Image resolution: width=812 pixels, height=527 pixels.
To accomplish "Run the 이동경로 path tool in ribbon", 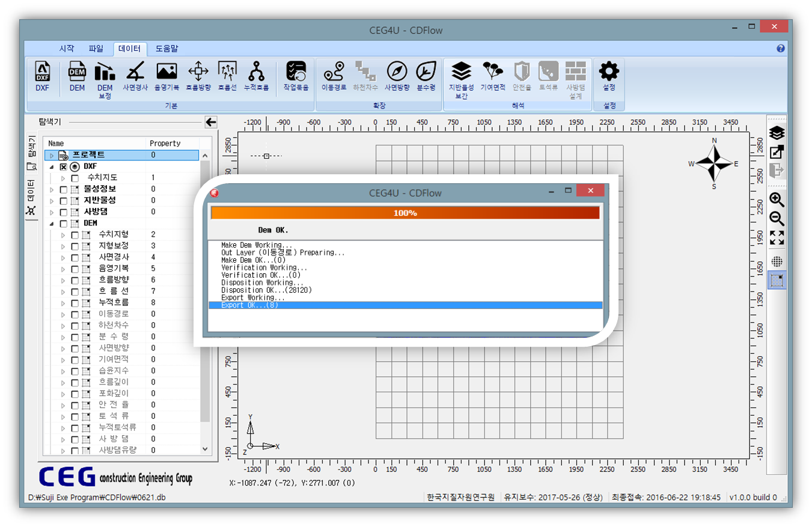I will click(x=334, y=76).
